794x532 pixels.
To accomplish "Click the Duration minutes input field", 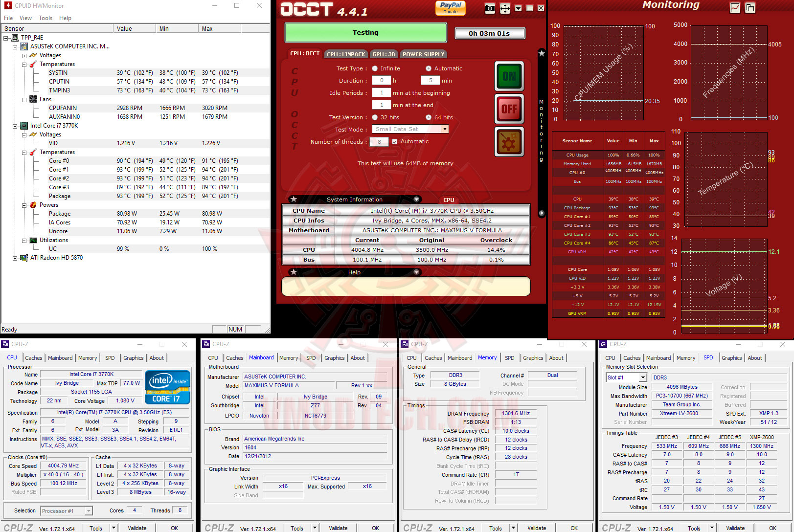I will tap(431, 81).
